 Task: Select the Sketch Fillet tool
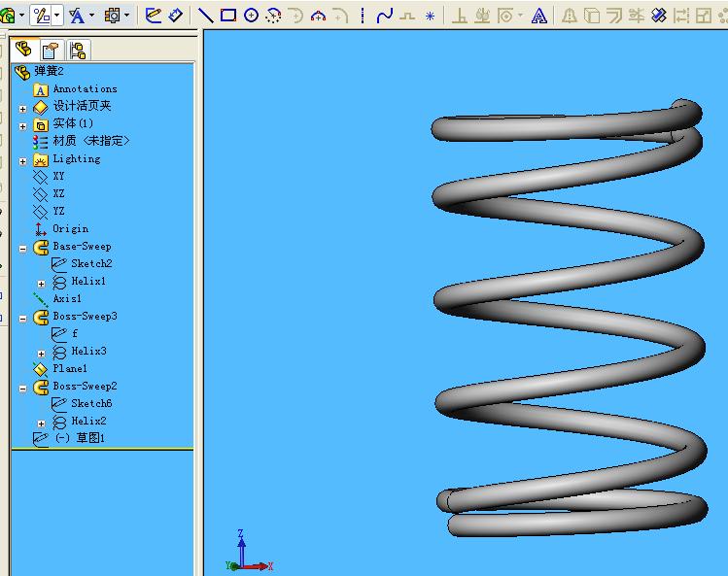[340, 16]
